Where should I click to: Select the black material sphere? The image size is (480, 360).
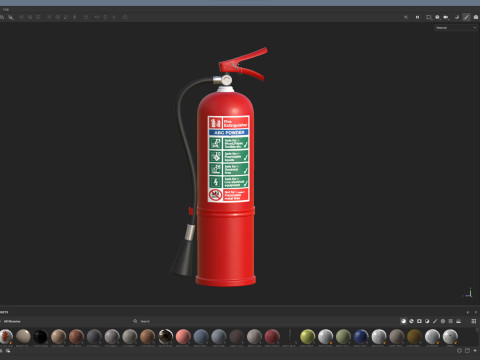click(x=41, y=337)
